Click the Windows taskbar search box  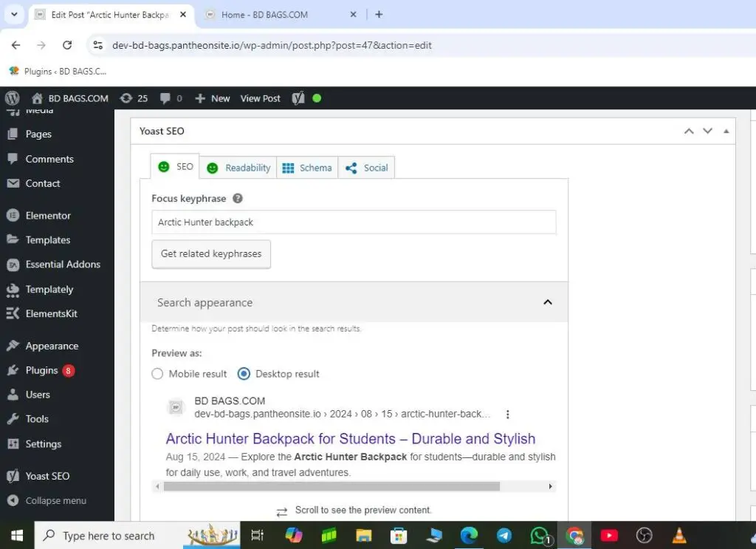point(137,536)
